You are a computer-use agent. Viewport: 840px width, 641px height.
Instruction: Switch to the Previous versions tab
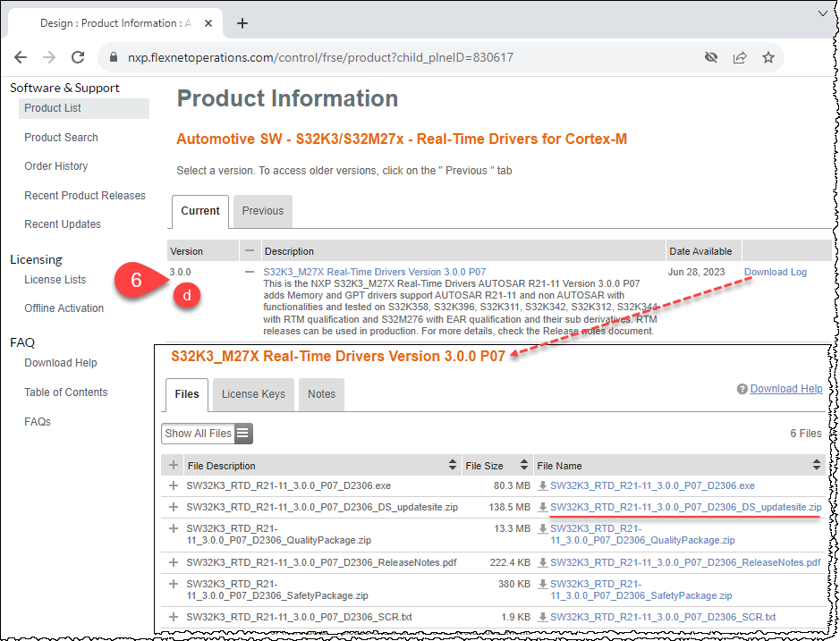[262, 211]
